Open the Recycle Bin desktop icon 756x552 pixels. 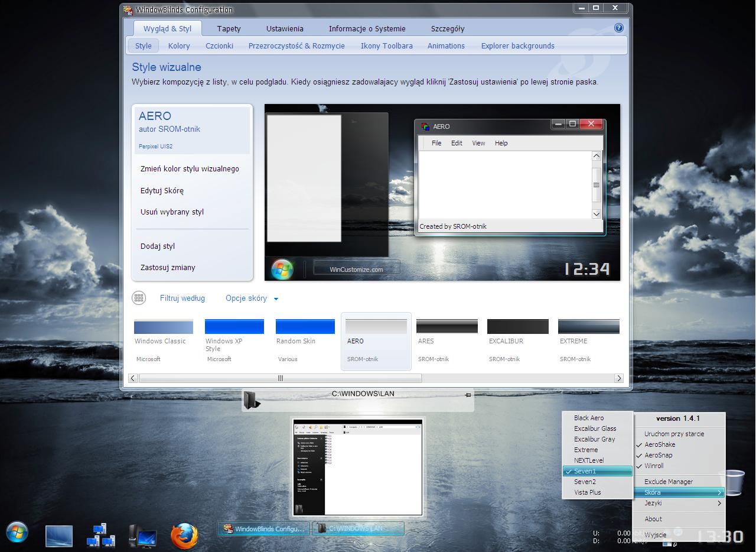(x=735, y=482)
